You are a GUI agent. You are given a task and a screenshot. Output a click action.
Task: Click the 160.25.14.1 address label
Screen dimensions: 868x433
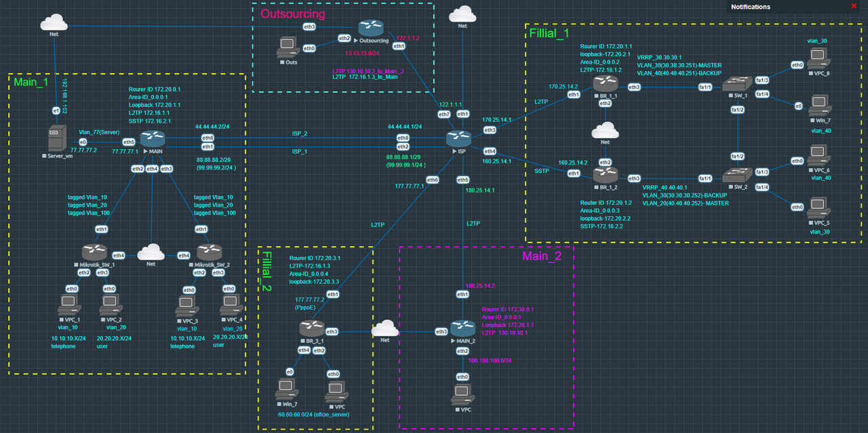click(x=498, y=162)
